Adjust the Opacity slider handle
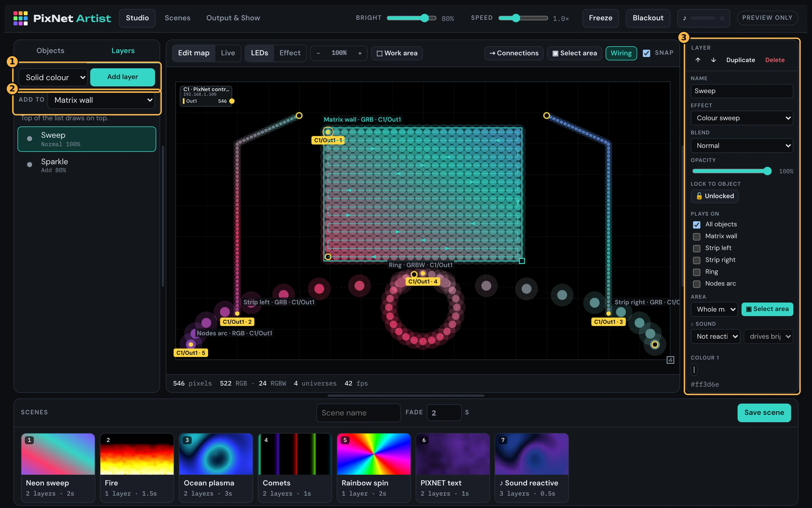The width and height of the screenshot is (812, 508). point(767,171)
